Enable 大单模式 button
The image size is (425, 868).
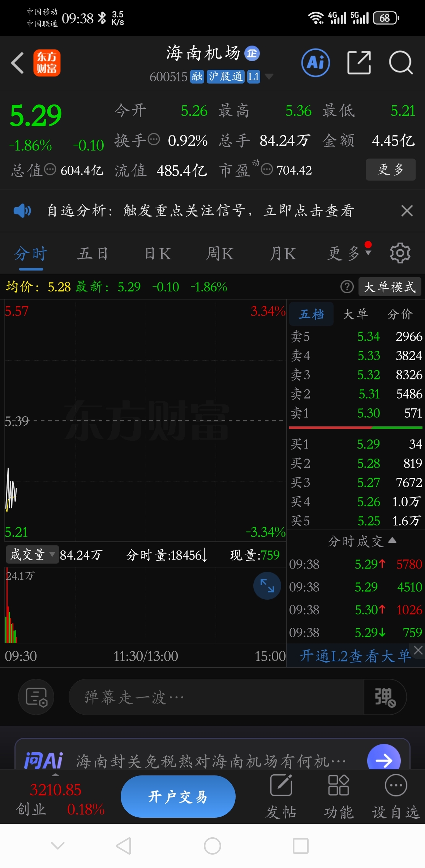click(x=390, y=287)
